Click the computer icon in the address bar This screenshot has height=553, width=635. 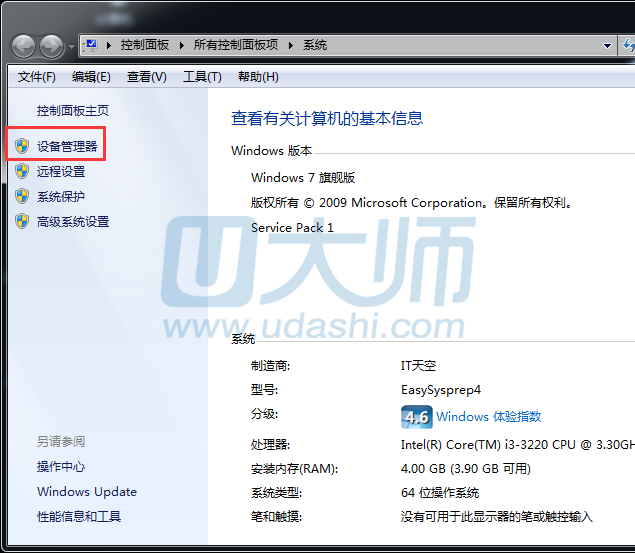92,45
